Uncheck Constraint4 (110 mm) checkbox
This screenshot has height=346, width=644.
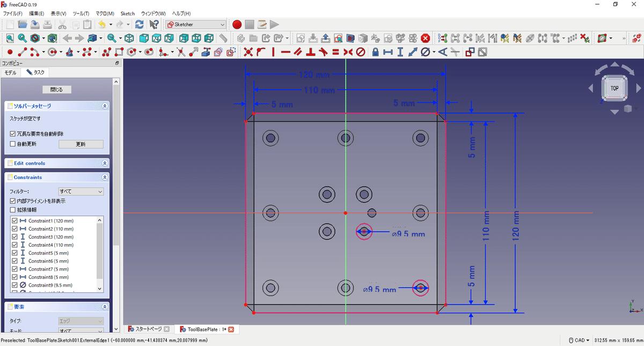pyautogui.click(x=15, y=245)
